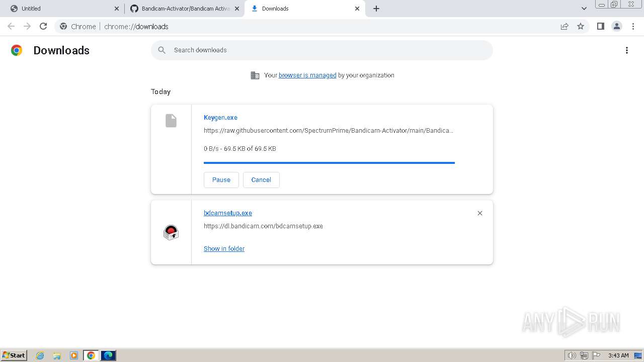Reload the Downloads page

43,26
